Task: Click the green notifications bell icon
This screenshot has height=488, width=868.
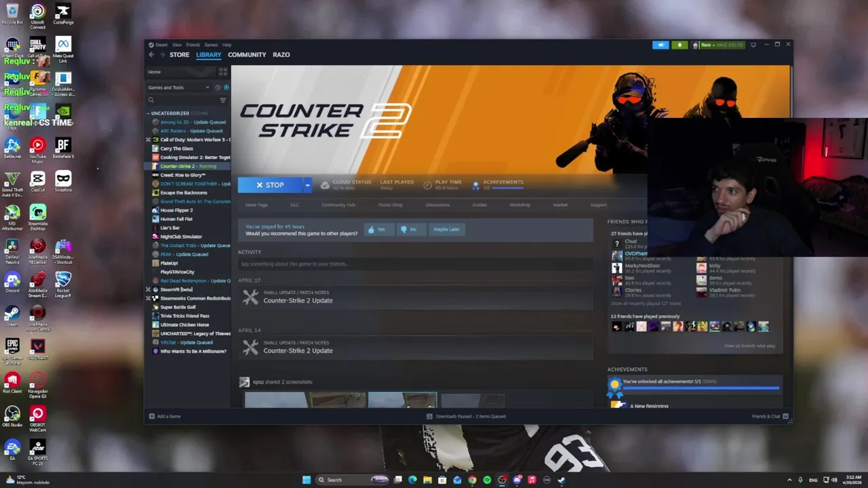Action: [x=679, y=45]
